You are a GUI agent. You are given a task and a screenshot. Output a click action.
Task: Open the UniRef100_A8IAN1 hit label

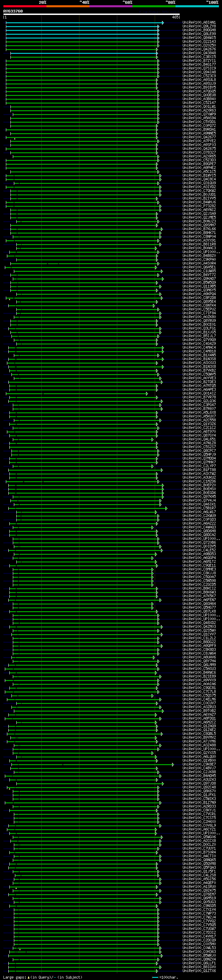click(199, 23)
